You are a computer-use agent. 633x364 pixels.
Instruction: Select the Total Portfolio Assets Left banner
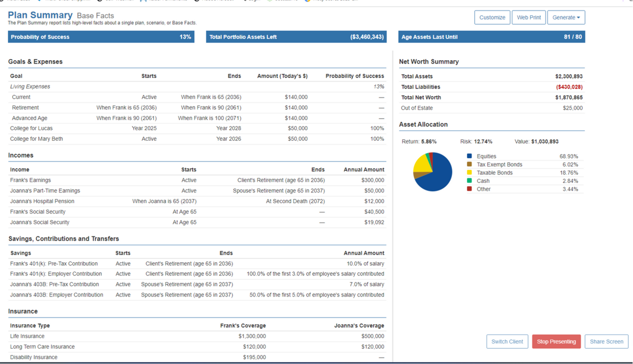(x=295, y=37)
